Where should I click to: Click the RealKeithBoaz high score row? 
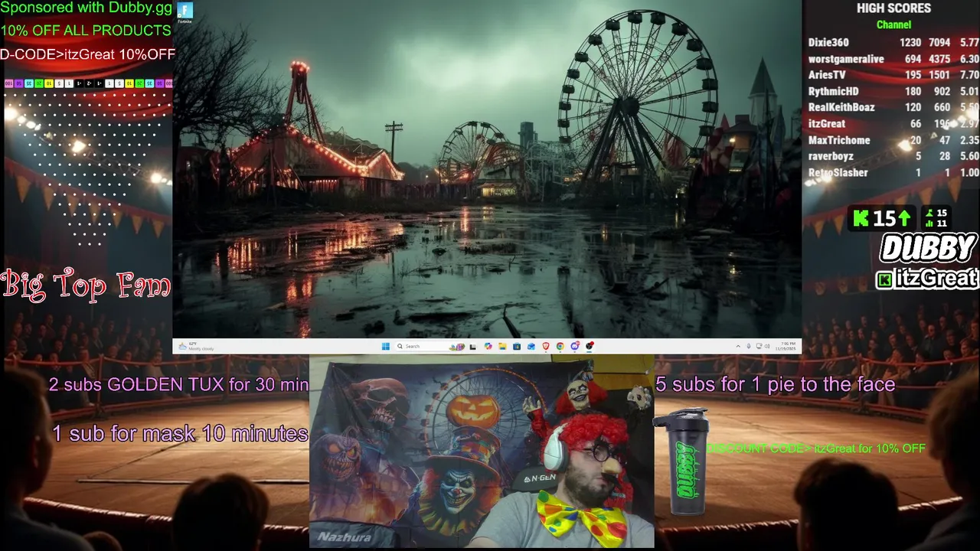coord(893,107)
